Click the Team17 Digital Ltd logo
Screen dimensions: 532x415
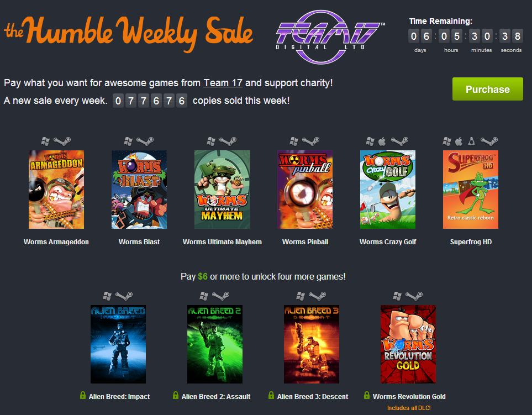[330, 37]
